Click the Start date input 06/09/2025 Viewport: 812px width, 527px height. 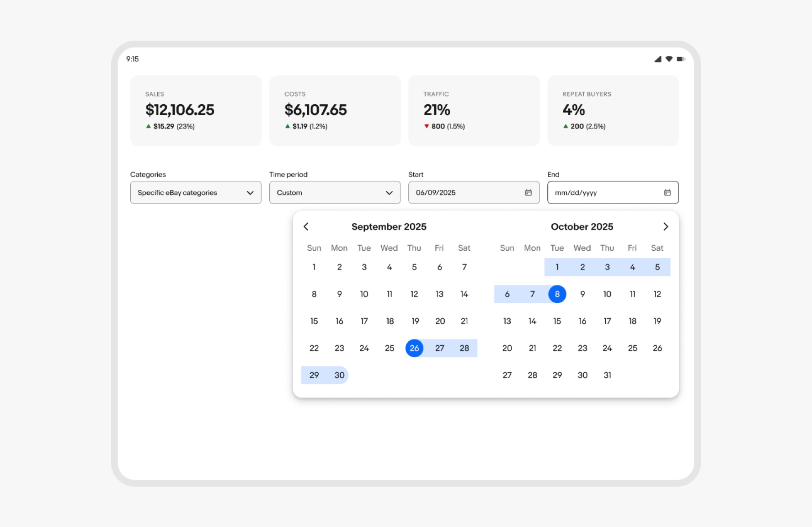[x=474, y=193]
